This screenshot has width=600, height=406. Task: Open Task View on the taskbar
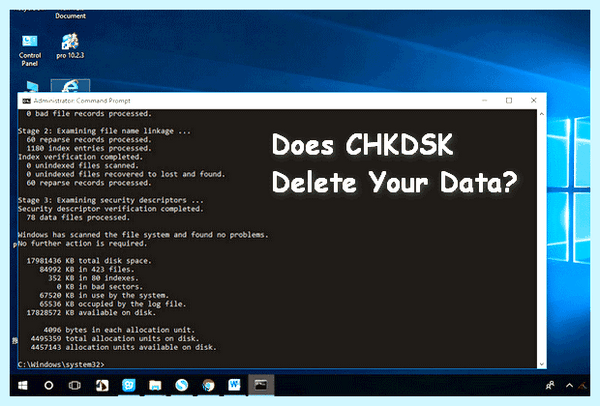tap(75, 385)
